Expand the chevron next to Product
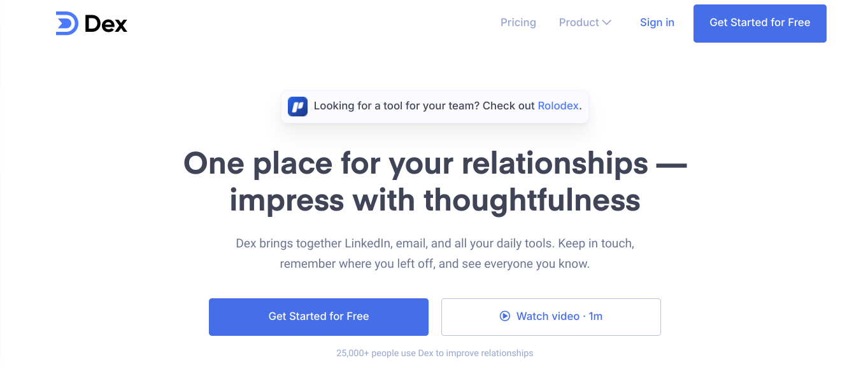Image resolution: width=868 pixels, height=367 pixels. coord(607,23)
